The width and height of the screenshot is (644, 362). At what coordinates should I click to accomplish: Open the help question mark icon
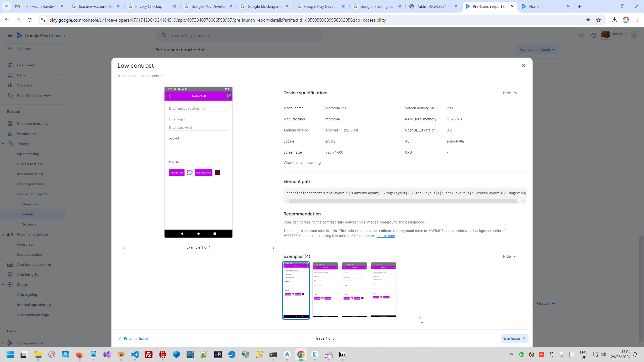click(594, 35)
